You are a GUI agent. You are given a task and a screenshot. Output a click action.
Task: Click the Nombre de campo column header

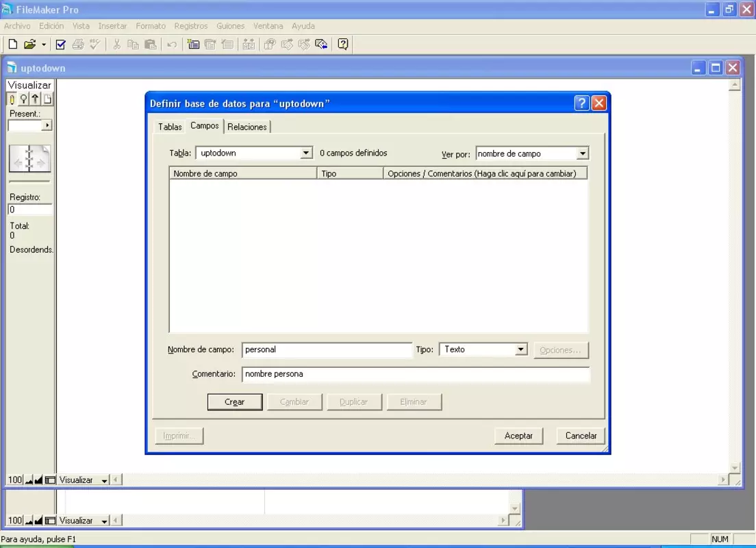[243, 174]
